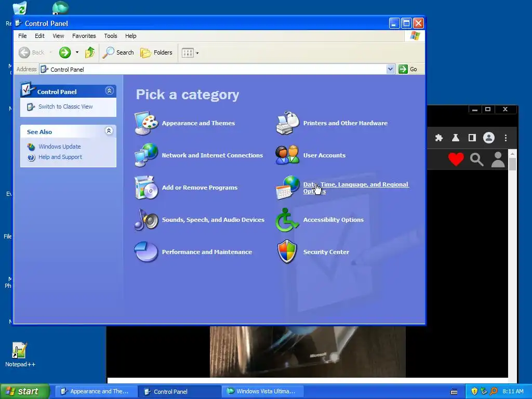Collapse the Control Panel side pane section

click(x=109, y=90)
